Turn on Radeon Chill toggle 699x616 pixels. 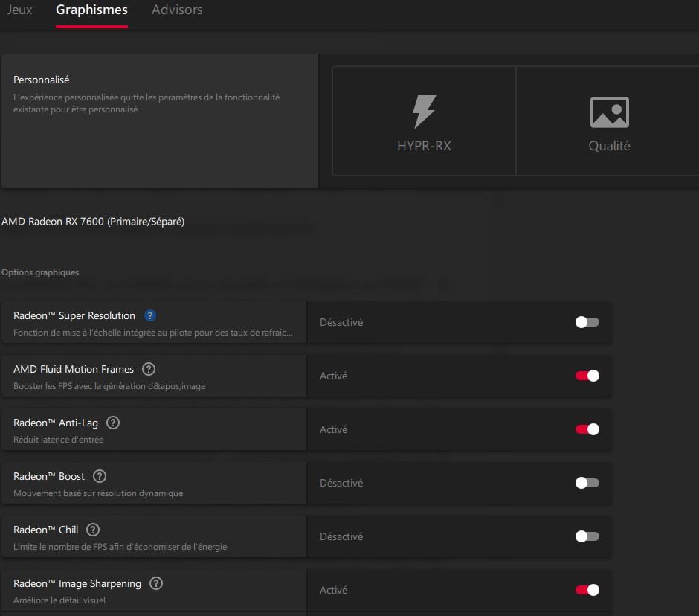tap(587, 536)
